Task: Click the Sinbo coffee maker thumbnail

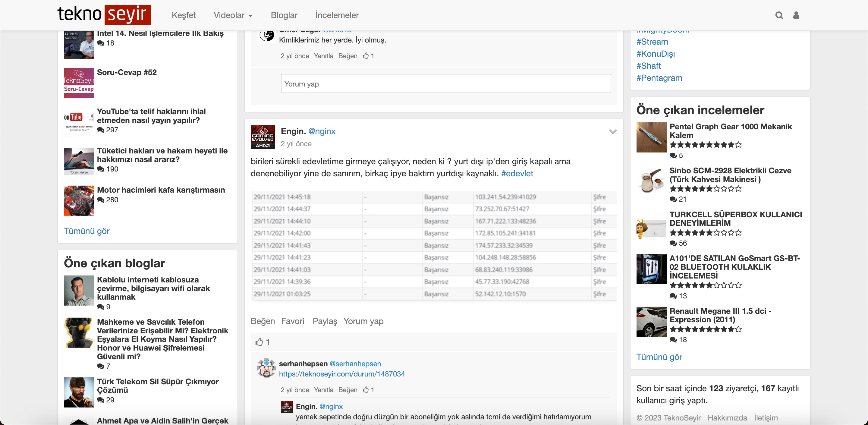Action: coord(651,181)
